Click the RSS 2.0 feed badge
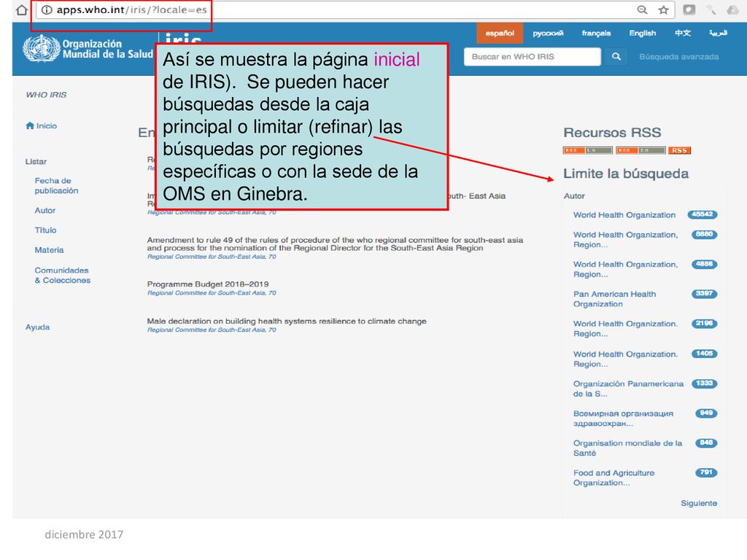This screenshot has width=747, height=560. coord(640,150)
